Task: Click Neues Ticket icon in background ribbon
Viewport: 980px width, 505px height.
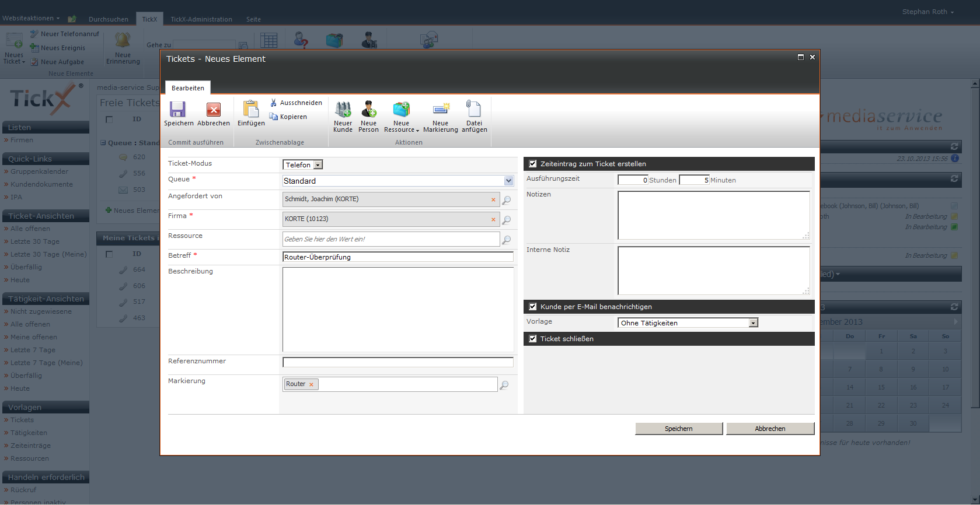Action: (x=14, y=41)
